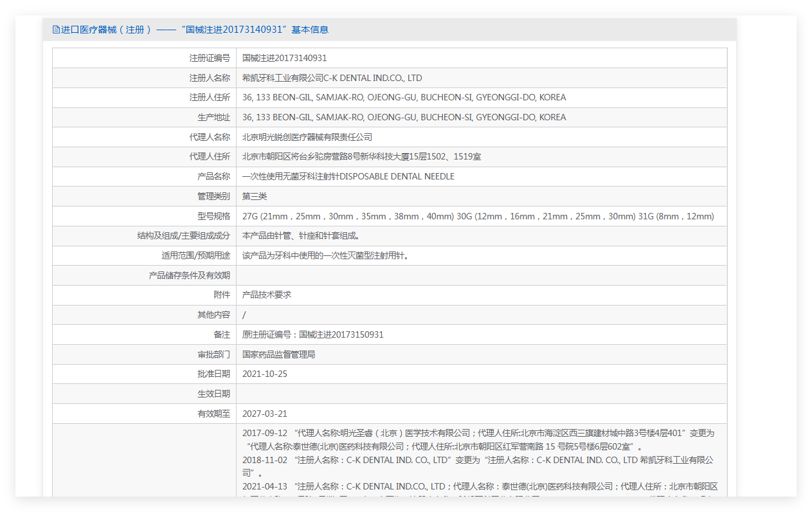Select the date 2021-10-25
The width and height of the screenshot is (812, 512).
pos(265,374)
